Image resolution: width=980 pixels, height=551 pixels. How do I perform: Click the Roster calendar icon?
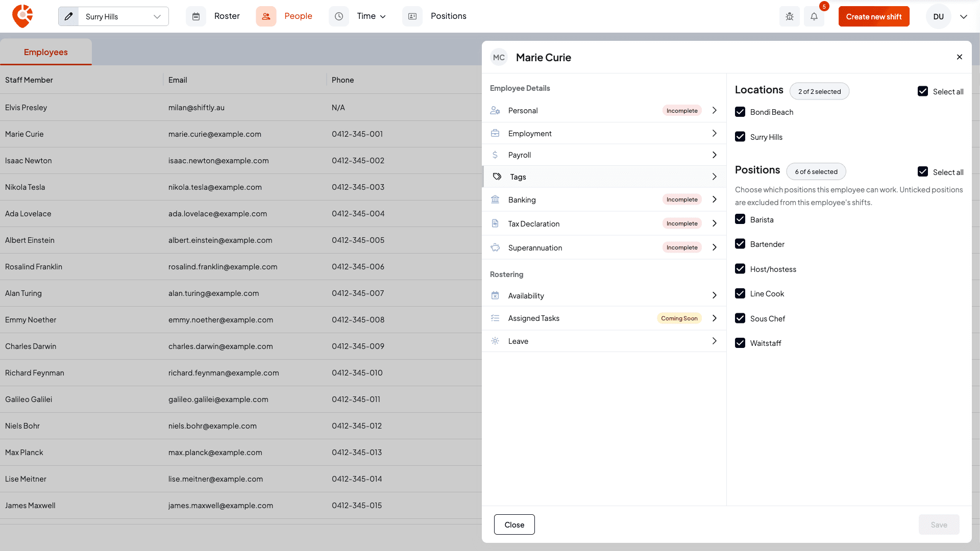pos(196,16)
